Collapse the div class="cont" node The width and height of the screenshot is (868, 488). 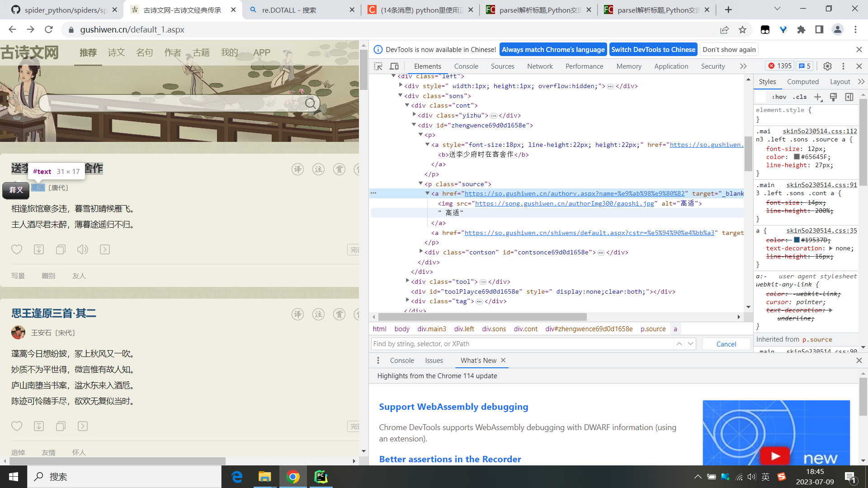coord(407,105)
